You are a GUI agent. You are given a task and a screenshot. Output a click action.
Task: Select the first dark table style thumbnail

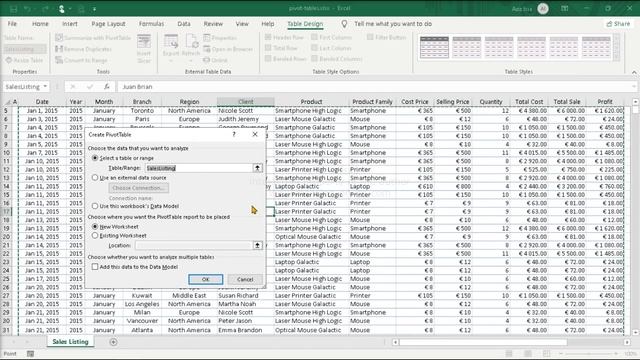point(434,47)
